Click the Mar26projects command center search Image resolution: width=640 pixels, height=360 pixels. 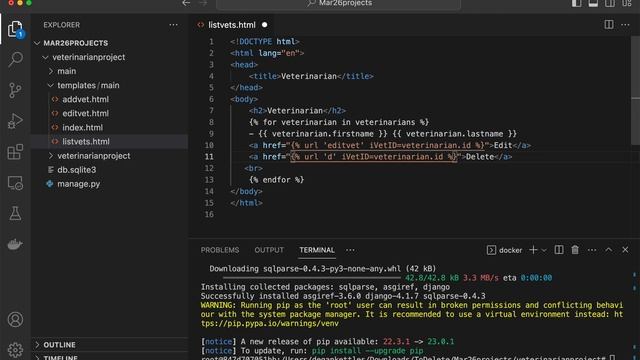coord(338,4)
